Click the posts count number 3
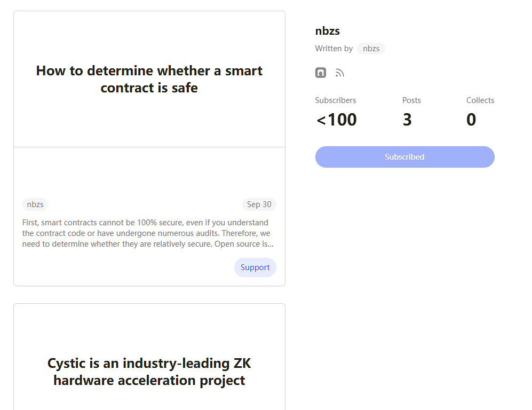The height and width of the screenshot is (410, 532). pyautogui.click(x=407, y=120)
